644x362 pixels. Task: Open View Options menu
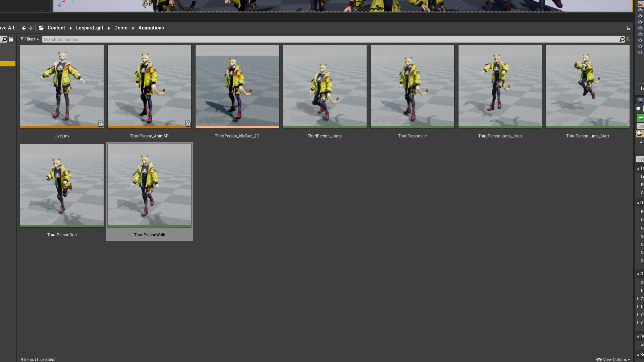coord(613,359)
